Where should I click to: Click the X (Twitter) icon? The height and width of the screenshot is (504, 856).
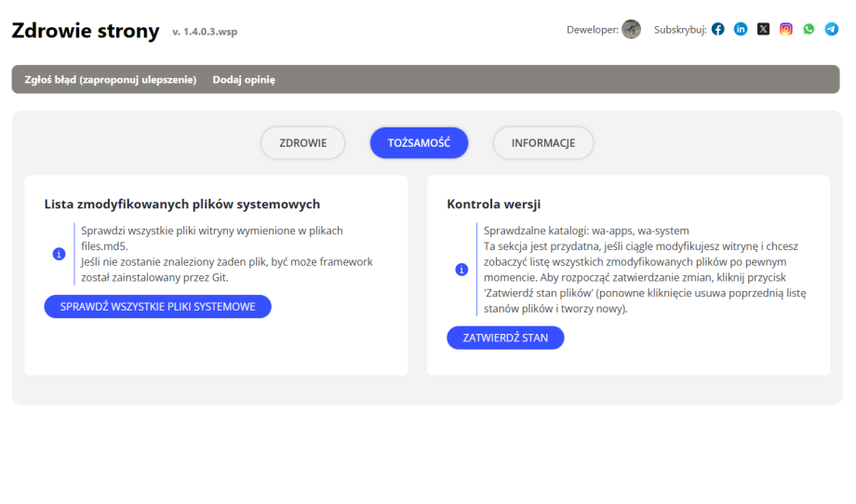pos(764,29)
